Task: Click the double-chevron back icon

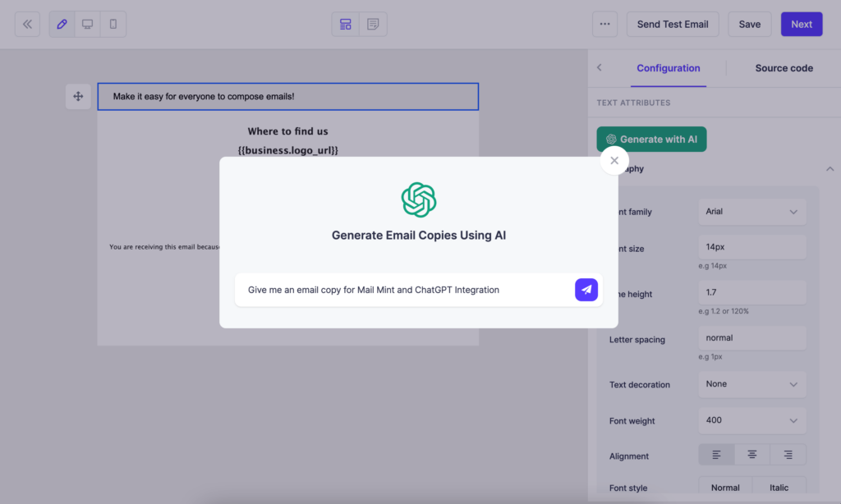Action: (x=27, y=24)
